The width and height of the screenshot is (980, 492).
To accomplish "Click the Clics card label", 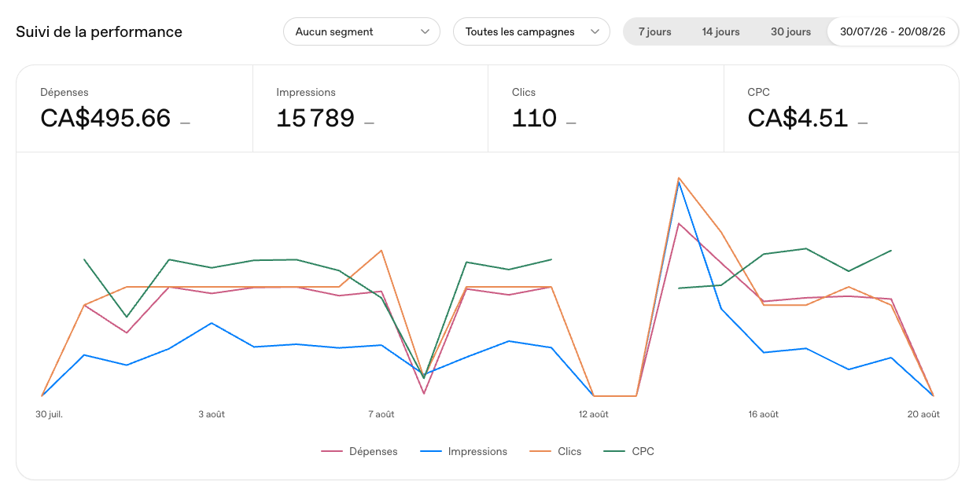I will click(524, 93).
